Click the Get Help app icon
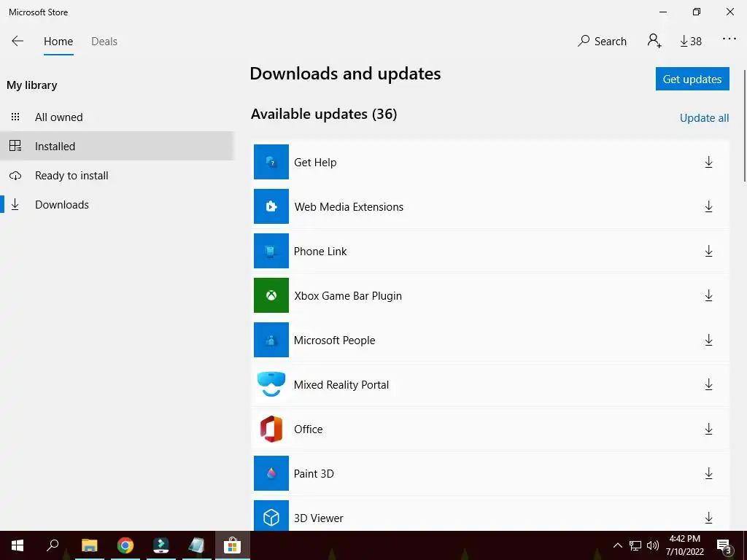 [271, 162]
